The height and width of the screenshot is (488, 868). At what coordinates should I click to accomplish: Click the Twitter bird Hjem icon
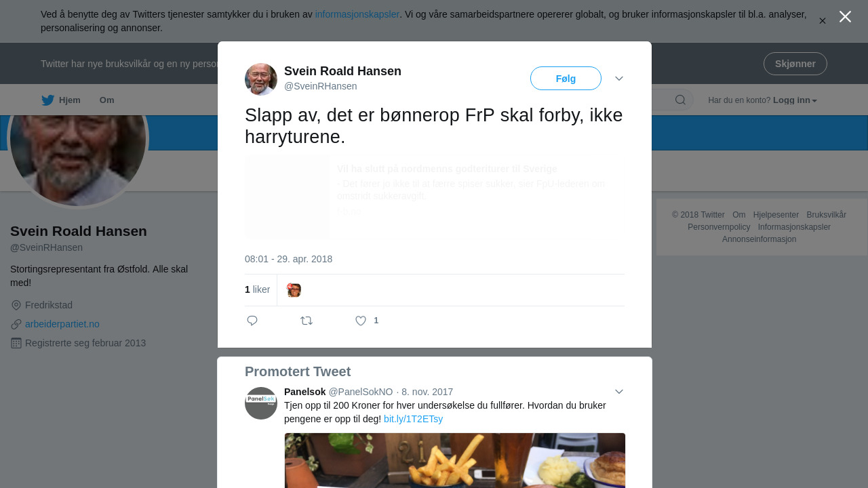pos(47,100)
